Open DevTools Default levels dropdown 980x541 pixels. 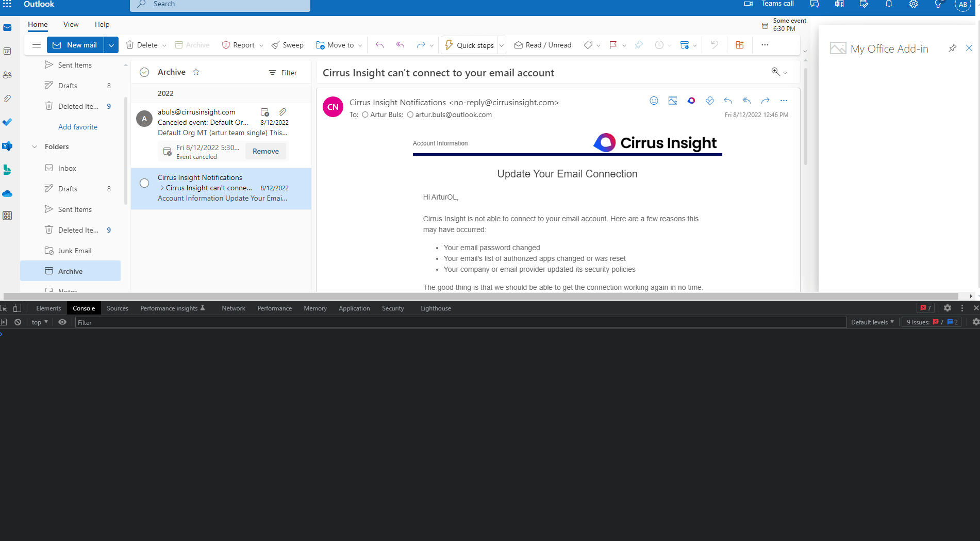tap(872, 322)
